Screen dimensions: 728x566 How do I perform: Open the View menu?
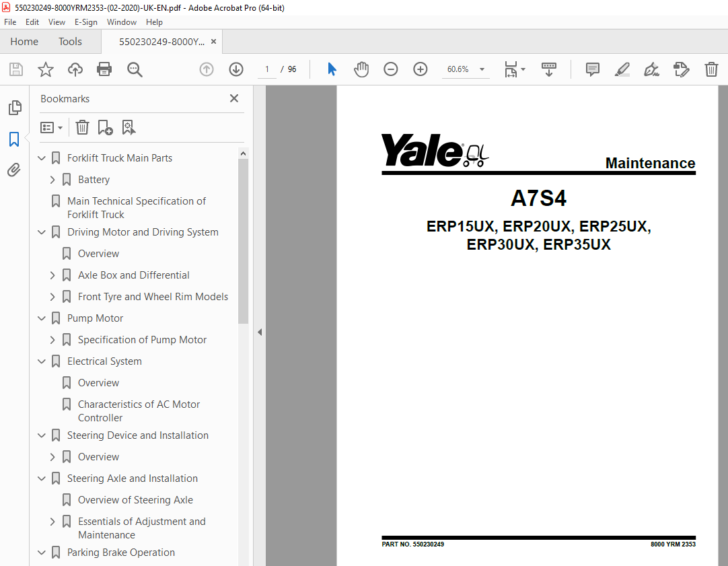coord(57,22)
